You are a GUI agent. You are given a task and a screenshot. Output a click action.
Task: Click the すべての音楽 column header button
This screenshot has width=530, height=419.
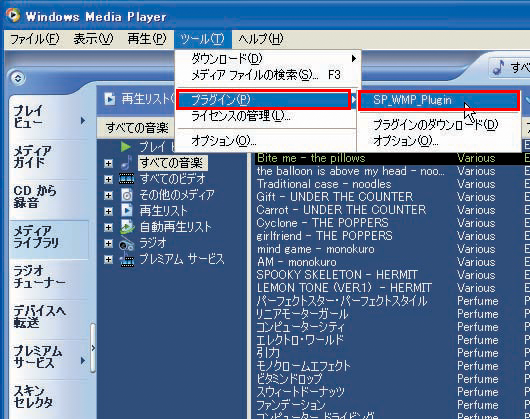(136, 128)
